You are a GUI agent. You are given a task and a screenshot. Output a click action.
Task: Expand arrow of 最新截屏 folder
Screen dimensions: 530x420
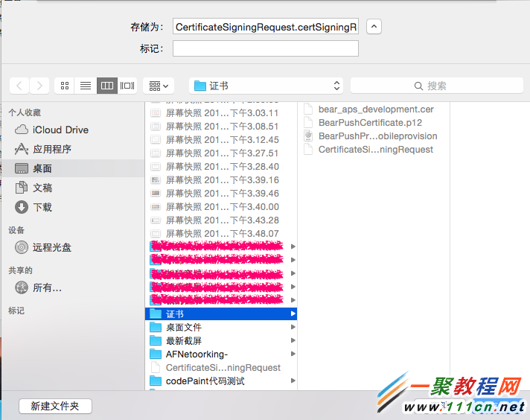coord(293,340)
